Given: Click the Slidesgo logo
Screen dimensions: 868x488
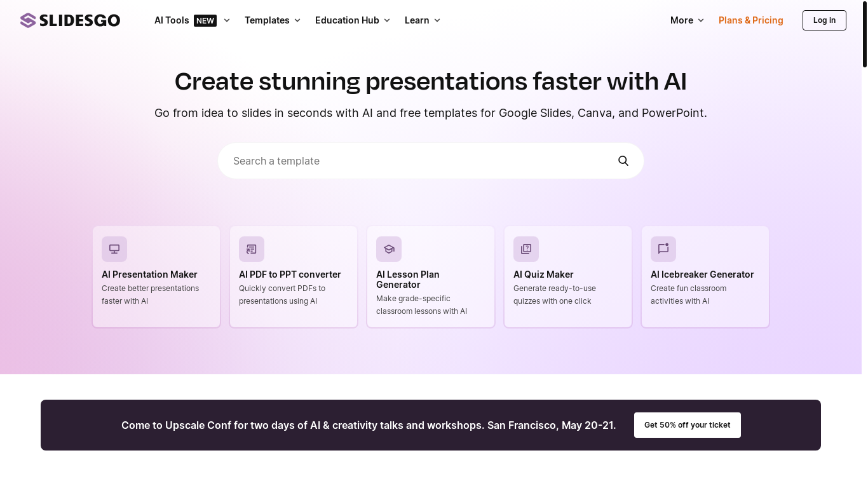Looking at the screenshot, I should [70, 20].
